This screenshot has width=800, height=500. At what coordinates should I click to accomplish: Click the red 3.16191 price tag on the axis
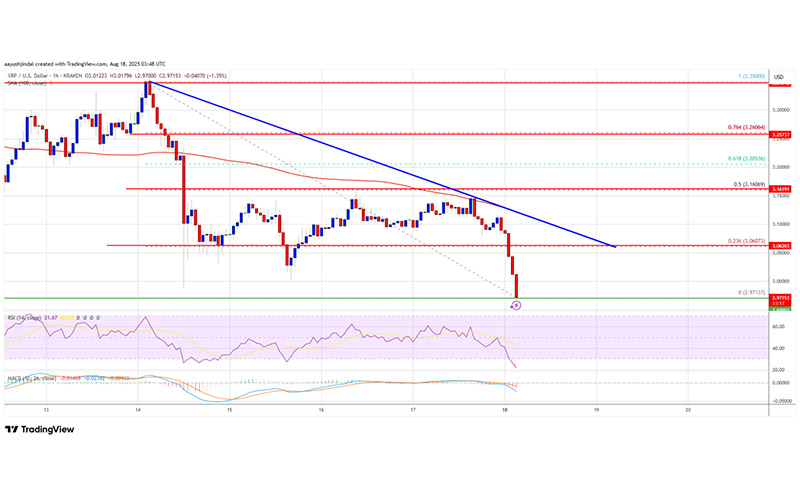click(781, 189)
